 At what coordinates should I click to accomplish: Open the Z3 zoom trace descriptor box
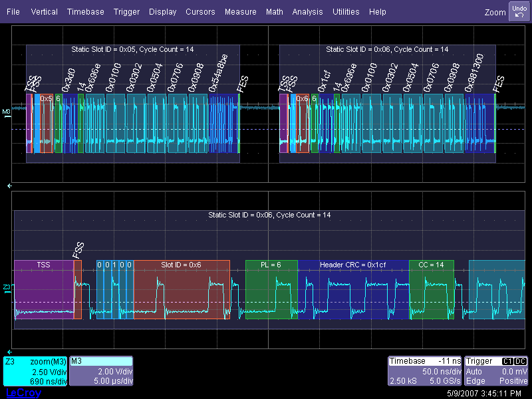[35, 372]
